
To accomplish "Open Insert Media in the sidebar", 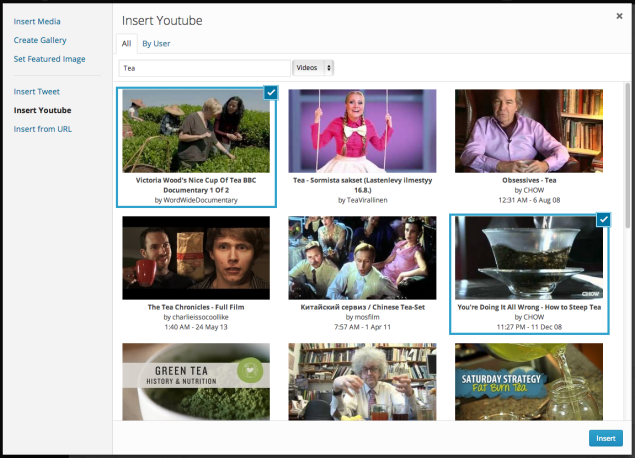I will [x=37, y=21].
